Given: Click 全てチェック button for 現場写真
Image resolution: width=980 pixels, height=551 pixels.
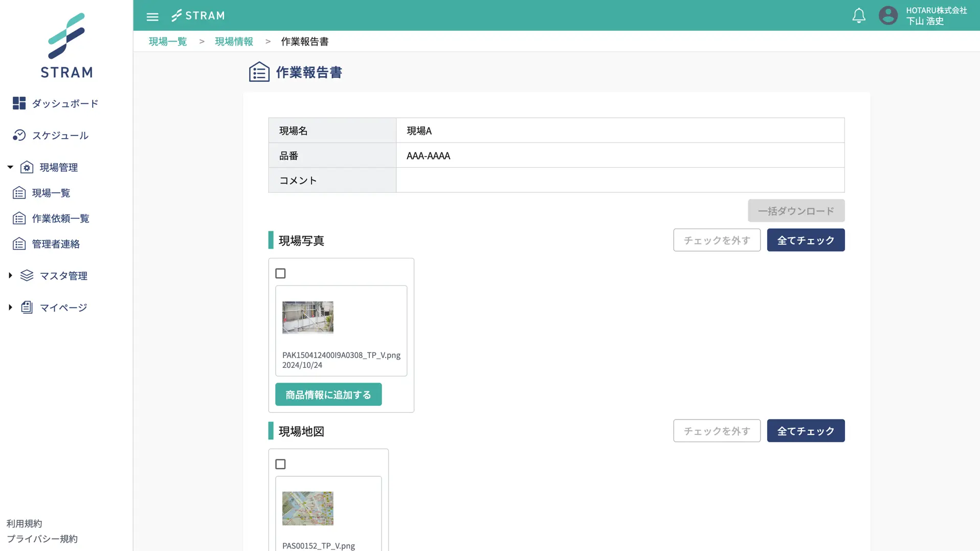Looking at the screenshot, I should pos(806,240).
